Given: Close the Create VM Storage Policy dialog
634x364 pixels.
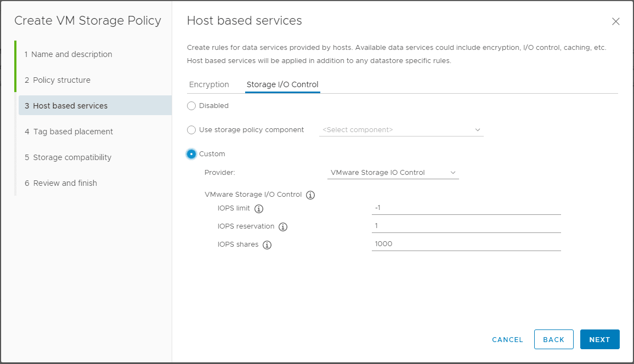Looking at the screenshot, I should pos(615,21).
